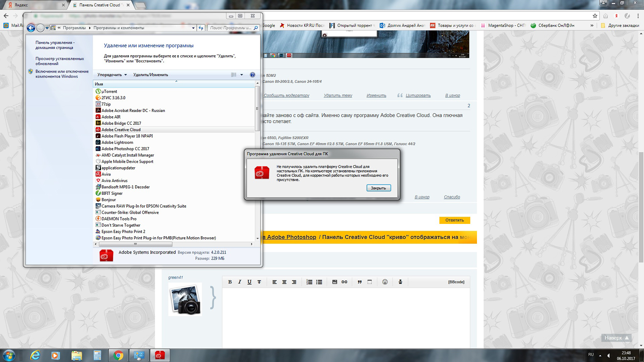The width and height of the screenshot is (644, 362).
Task: Align text left in forum editor
Action: tap(274, 282)
